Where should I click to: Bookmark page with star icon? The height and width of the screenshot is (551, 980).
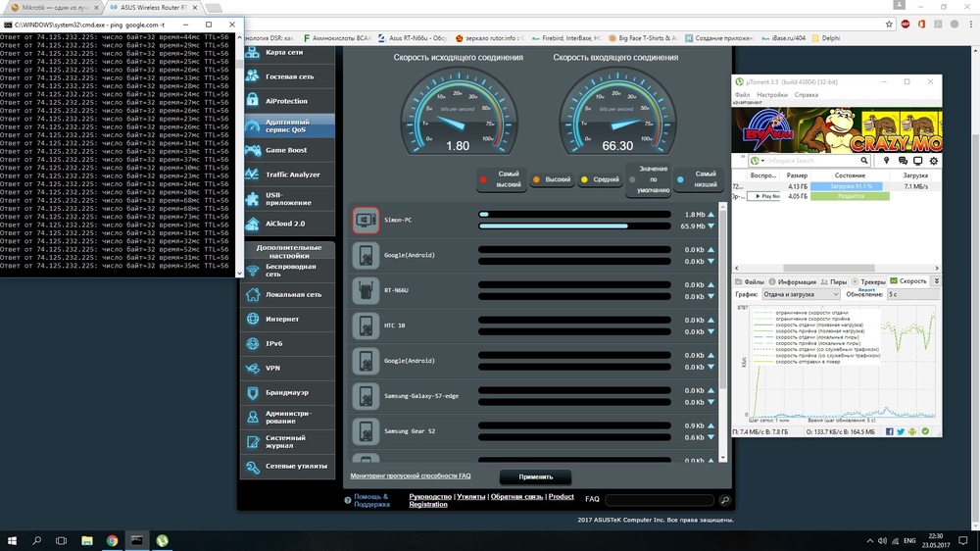click(889, 25)
